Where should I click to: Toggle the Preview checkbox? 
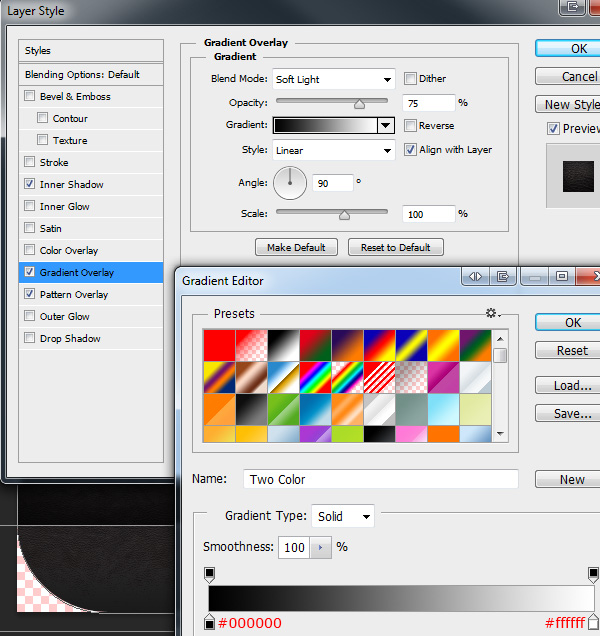click(553, 129)
